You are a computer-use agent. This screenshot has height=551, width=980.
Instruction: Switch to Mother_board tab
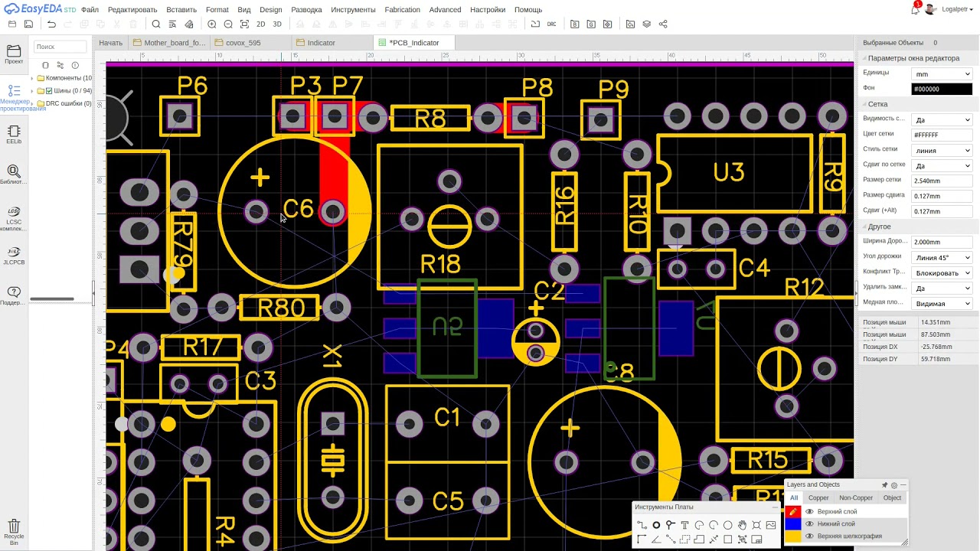point(168,43)
